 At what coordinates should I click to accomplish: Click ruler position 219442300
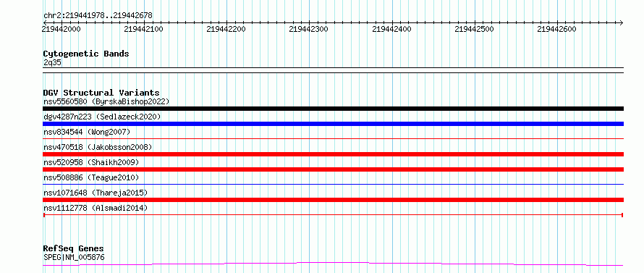pos(309,29)
